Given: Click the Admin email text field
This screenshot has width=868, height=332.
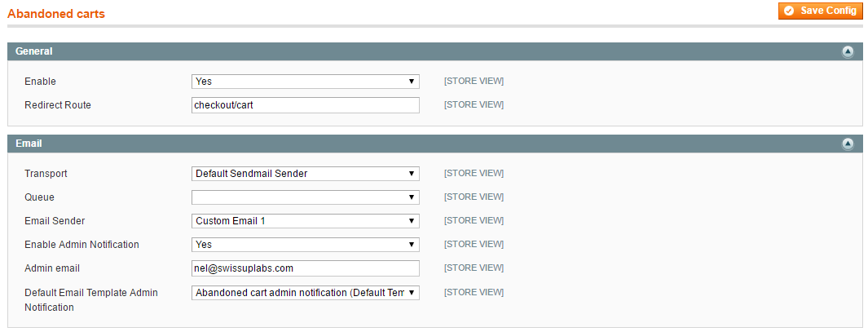Looking at the screenshot, I should (305, 268).
